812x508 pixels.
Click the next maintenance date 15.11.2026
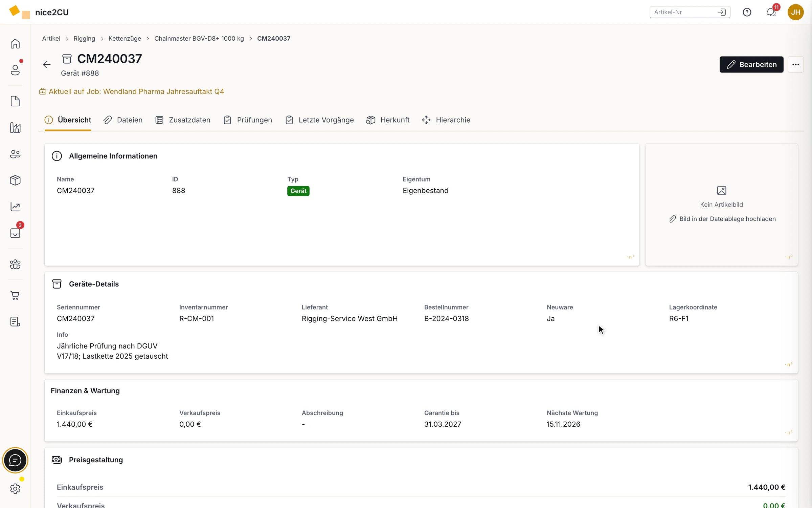(563, 424)
